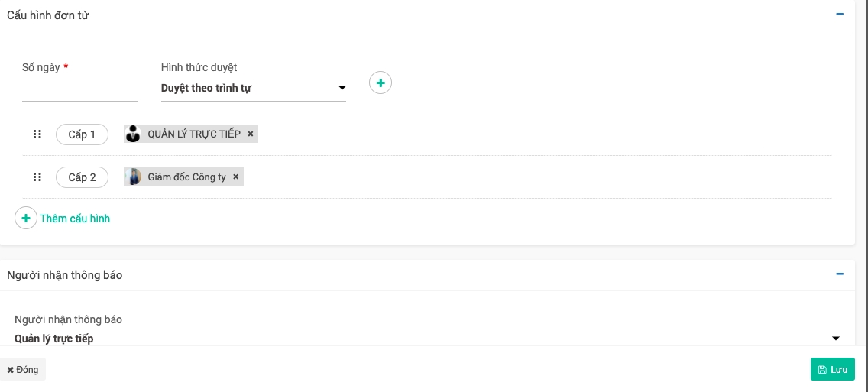
Task: Remove the QUẢN LÝ TRỰC TIẾP tag
Action: click(251, 134)
